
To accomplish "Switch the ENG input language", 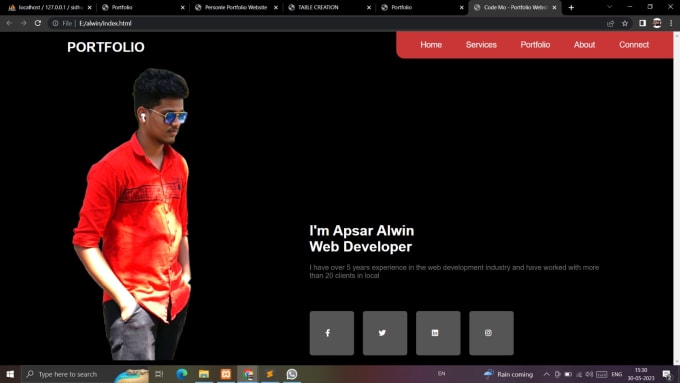I will (617, 374).
